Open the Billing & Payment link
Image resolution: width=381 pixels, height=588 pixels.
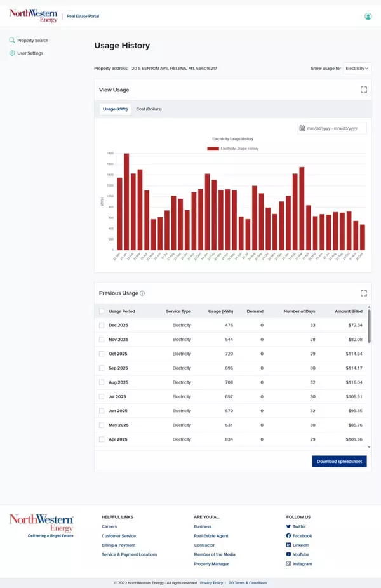118,545
